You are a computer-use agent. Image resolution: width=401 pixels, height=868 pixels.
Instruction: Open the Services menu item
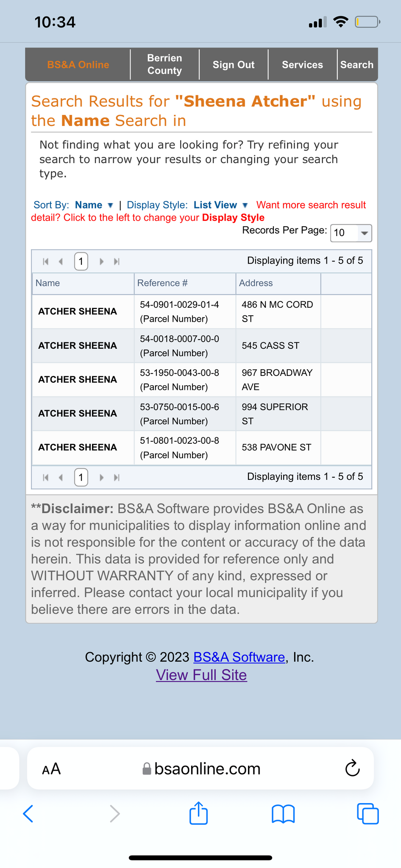(302, 64)
